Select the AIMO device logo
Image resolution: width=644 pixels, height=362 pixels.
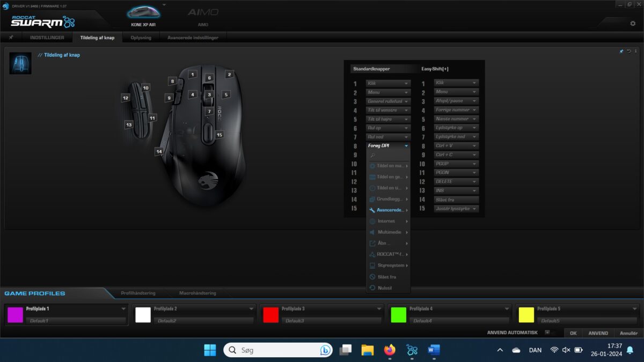(x=202, y=12)
